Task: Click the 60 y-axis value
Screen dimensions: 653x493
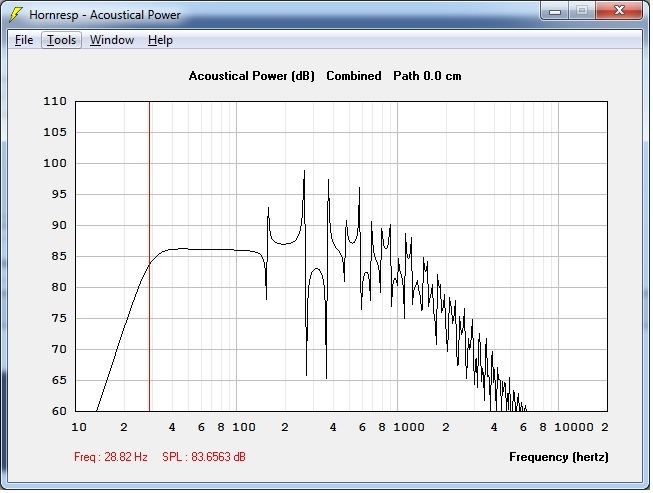Action: coord(59,411)
